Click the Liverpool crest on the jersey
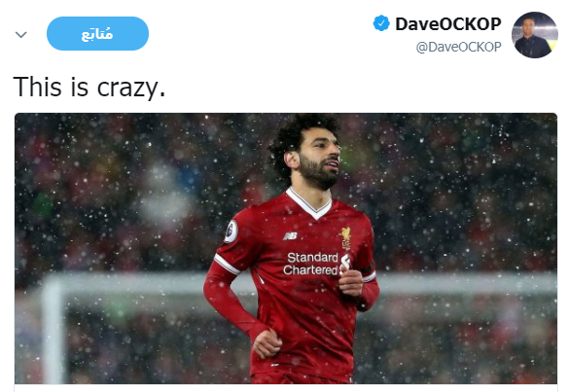568x392 pixels. point(346,237)
